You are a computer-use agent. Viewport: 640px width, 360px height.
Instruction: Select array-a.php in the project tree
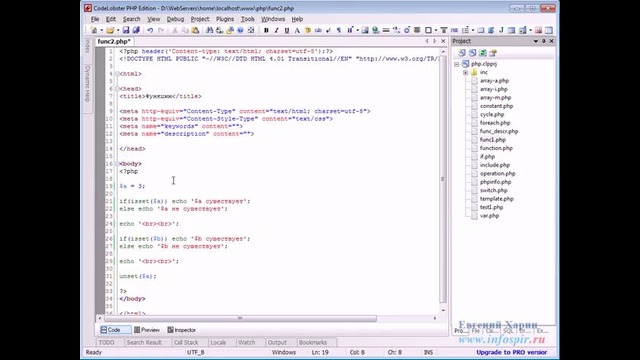(x=494, y=81)
